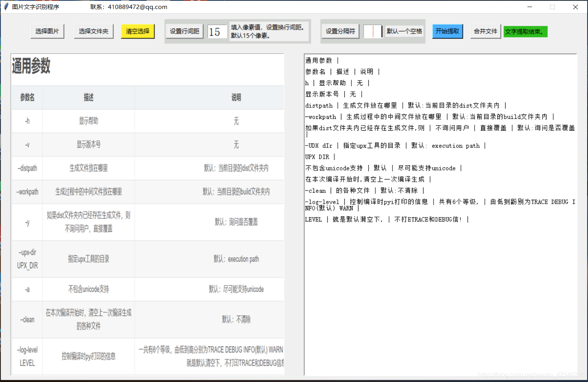Click the feather app icon in title bar

tap(6, 7)
